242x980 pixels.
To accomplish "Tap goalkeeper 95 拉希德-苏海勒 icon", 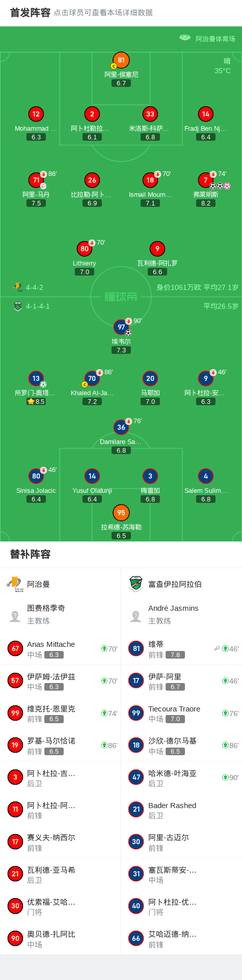I will 121,513.
